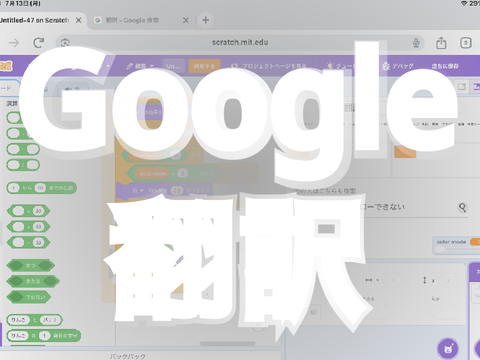
Task: Open See Project Page button
Action: (x=269, y=66)
